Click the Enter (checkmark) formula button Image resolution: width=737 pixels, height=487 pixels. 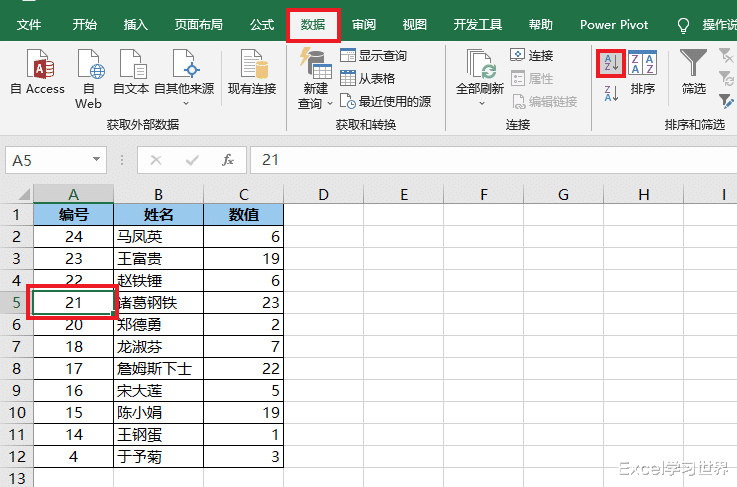[192, 160]
